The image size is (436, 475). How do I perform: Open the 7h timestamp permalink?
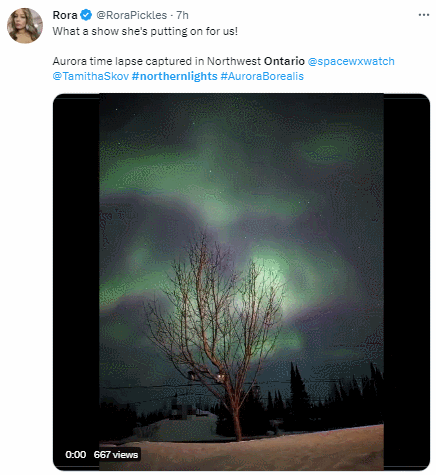(182, 15)
